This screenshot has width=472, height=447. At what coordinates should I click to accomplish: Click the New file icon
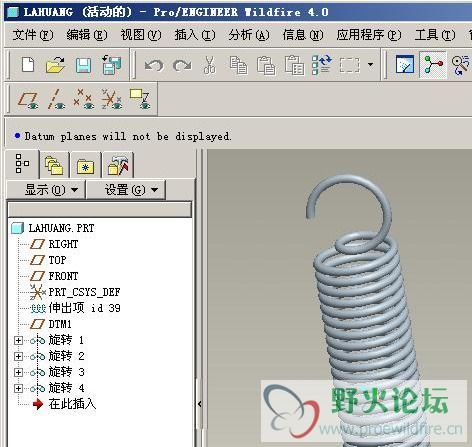coord(28,64)
